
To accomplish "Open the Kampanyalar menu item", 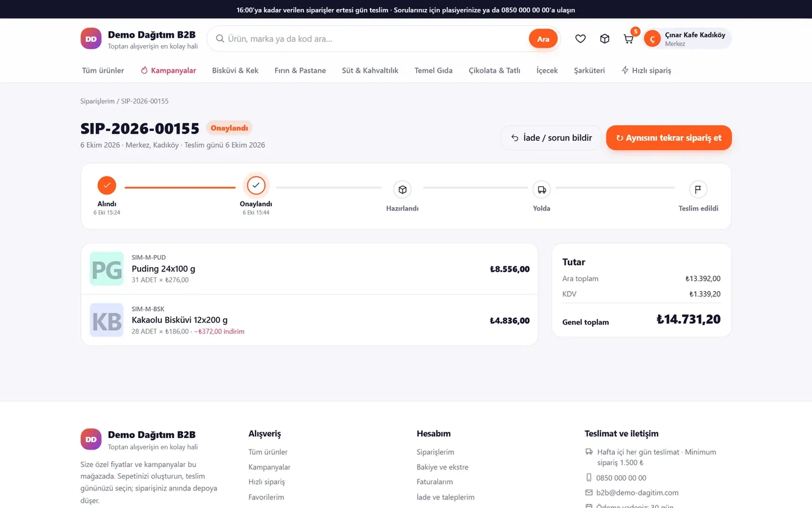I will point(168,71).
